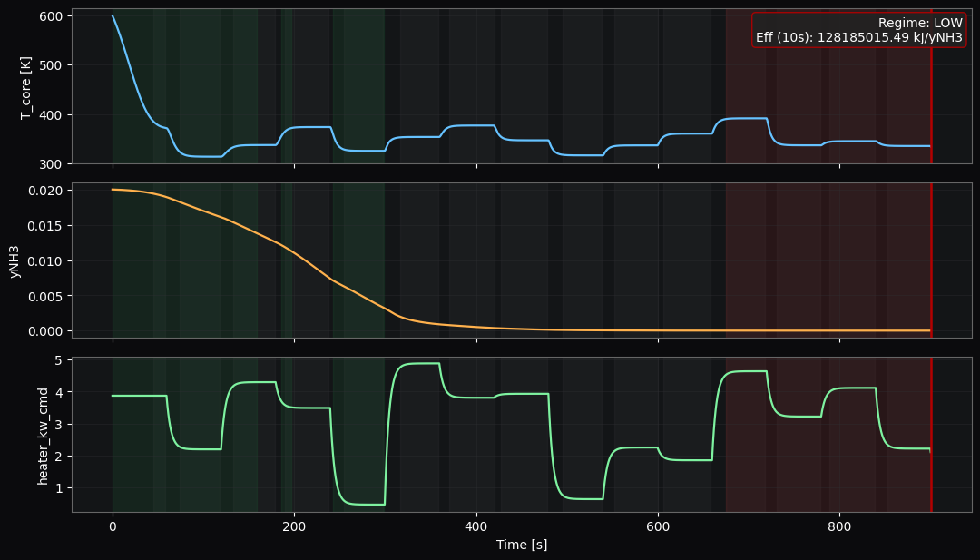Click the 'Regime: LOW' status text
Screen dimensions: 980x560
click(x=921, y=23)
